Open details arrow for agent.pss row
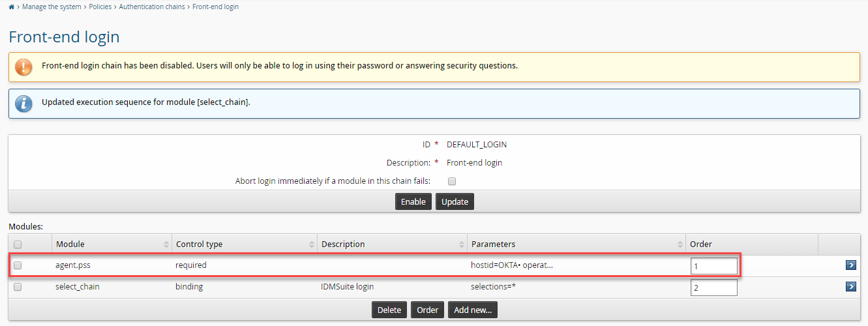Viewport: 868px width, 326px height. click(850, 265)
